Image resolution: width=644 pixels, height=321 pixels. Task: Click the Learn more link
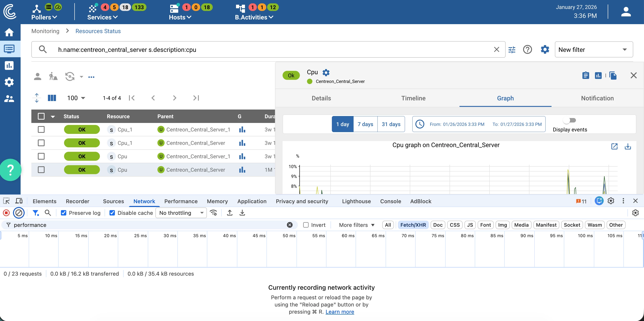click(x=339, y=312)
